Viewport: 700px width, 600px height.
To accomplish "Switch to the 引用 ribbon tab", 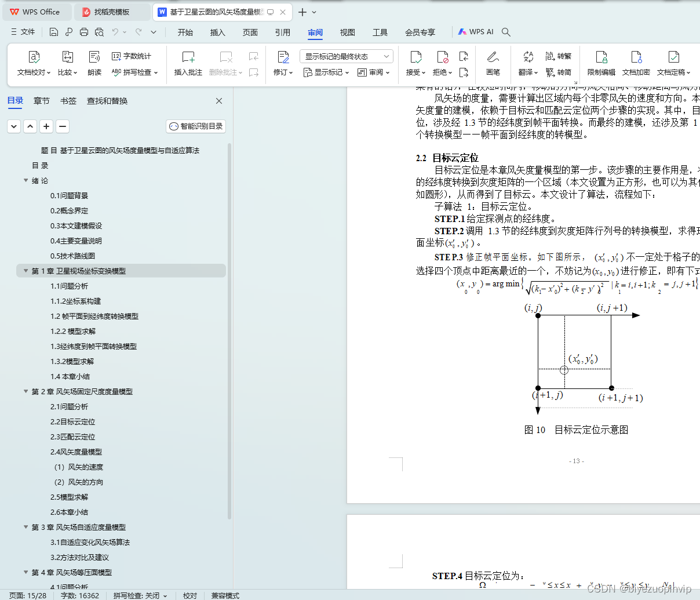I will click(x=283, y=32).
